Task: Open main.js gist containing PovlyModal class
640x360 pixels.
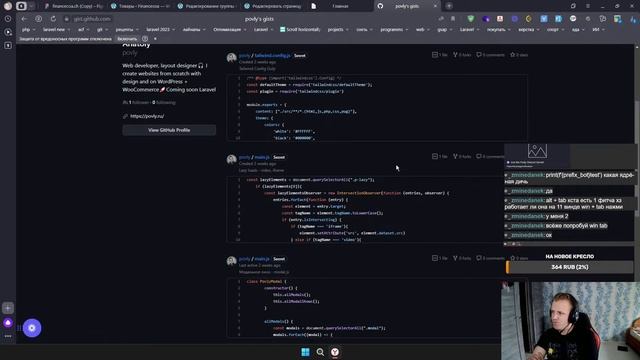Action: point(262,259)
